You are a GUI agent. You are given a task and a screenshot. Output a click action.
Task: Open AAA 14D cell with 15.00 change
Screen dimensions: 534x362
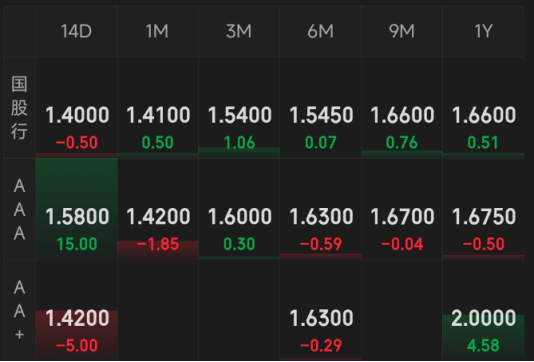[x=76, y=209]
